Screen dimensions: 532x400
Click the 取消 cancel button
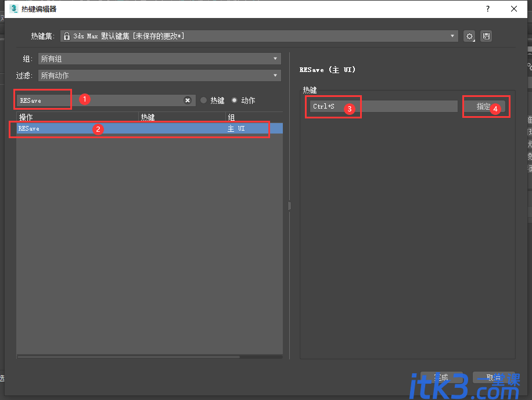(x=494, y=377)
